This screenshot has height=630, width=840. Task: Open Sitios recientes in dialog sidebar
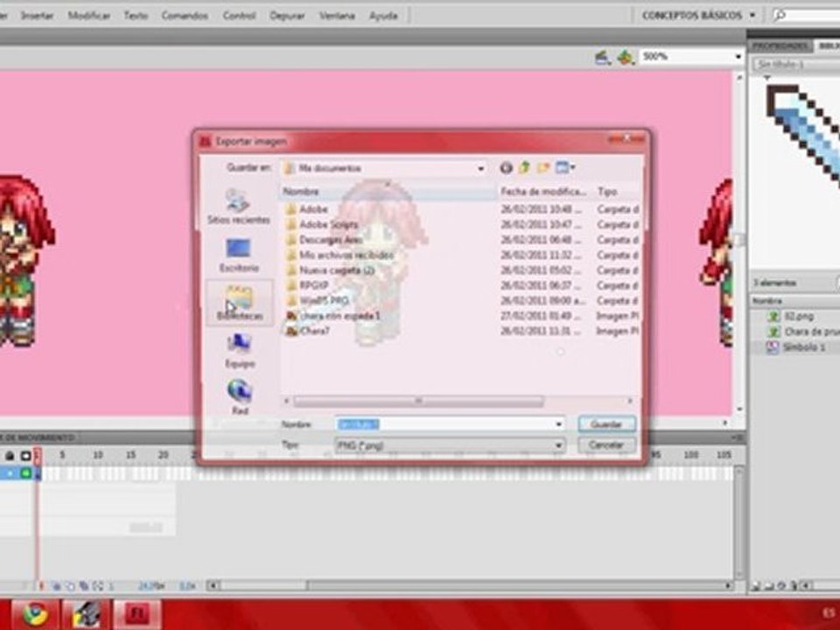click(x=238, y=206)
